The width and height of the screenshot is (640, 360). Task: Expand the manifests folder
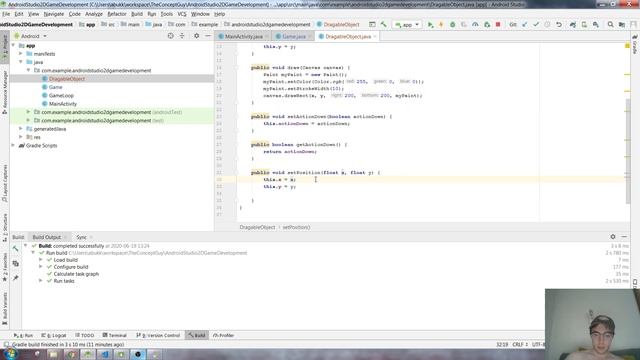pos(21,53)
